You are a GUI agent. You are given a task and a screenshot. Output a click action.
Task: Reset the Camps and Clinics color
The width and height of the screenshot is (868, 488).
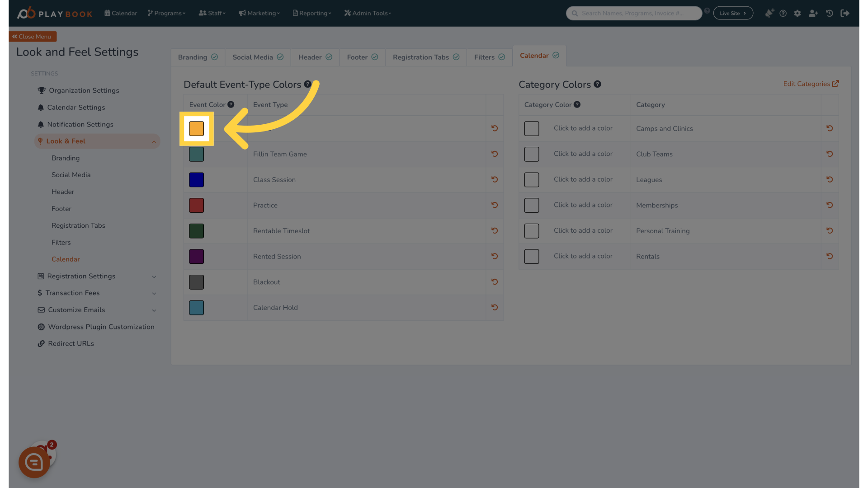[x=830, y=128]
